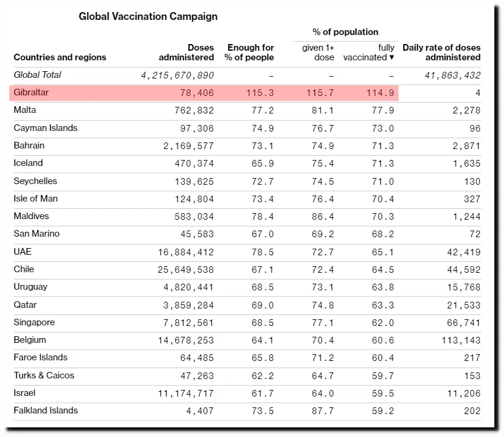Click Daily rate of doses administered header
This screenshot has height=437, width=504.
[442, 53]
